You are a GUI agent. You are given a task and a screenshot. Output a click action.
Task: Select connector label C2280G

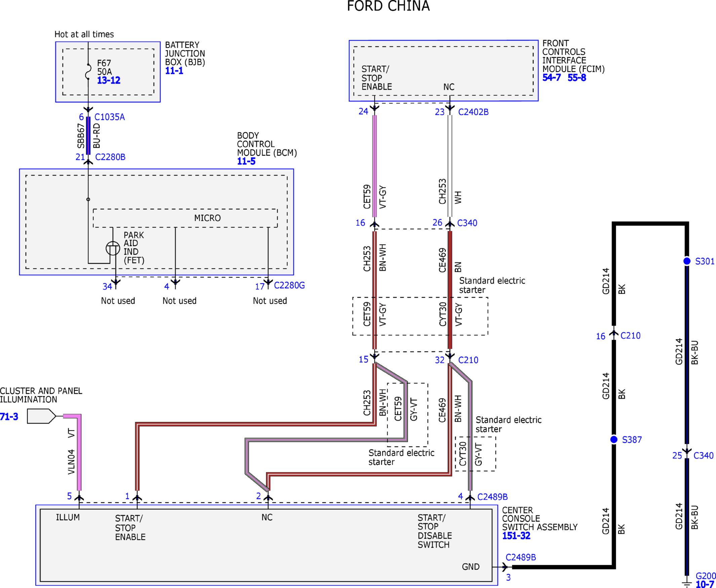click(289, 286)
